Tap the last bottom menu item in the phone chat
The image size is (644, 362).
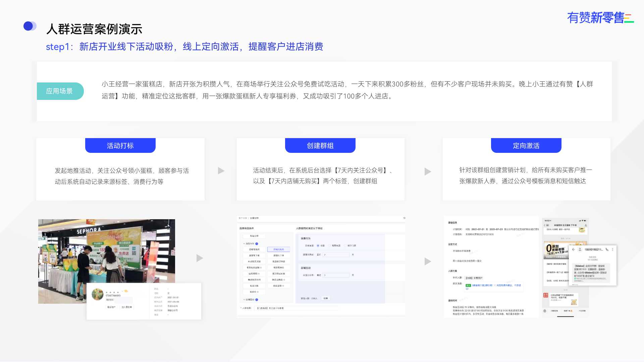click(x=582, y=311)
